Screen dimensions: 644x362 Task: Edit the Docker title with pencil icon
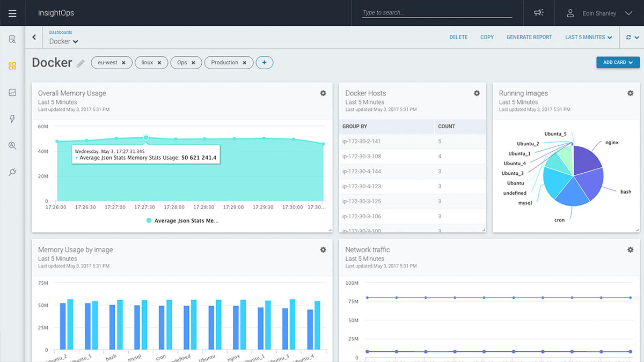pos(80,64)
